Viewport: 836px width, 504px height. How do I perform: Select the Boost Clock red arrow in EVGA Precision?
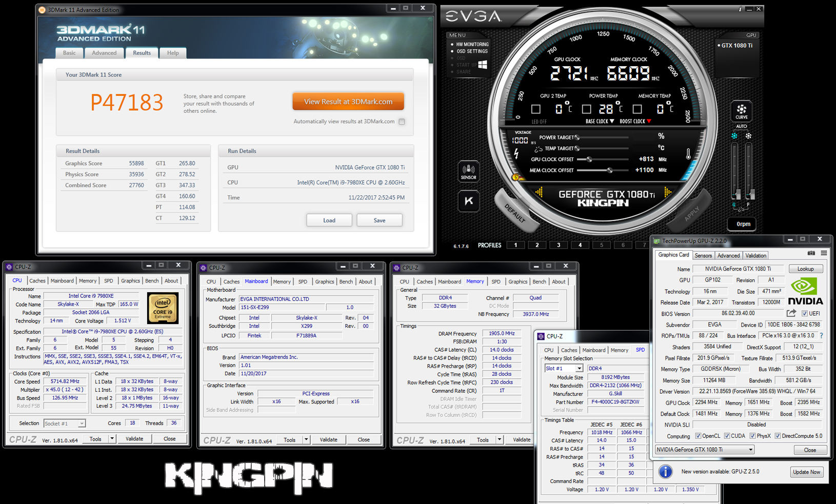(x=649, y=122)
